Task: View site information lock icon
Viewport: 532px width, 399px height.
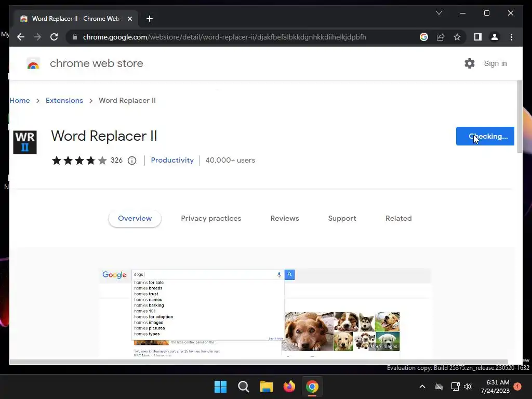Action: pos(75,37)
